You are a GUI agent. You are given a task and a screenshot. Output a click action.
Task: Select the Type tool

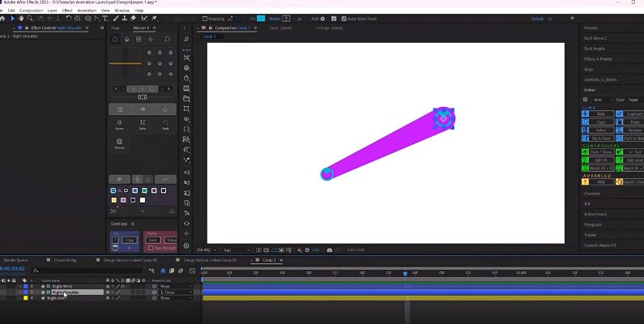tap(106, 18)
